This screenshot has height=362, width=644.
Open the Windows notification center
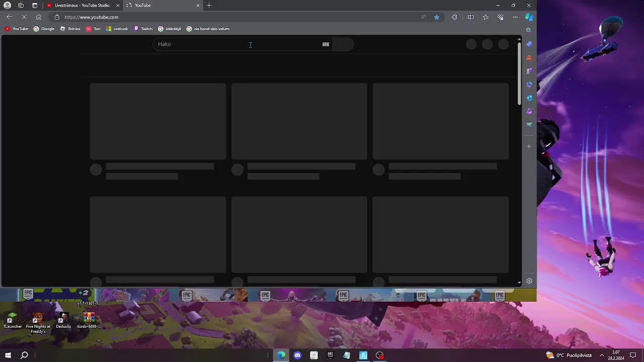coord(633,355)
